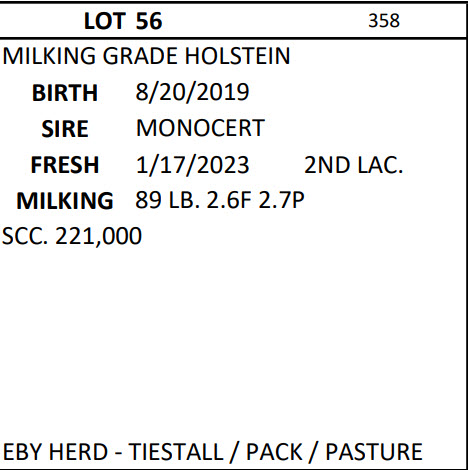This screenshot has width=468, height=470.
Task: Click the FRESH label
Action: (65, 165)
